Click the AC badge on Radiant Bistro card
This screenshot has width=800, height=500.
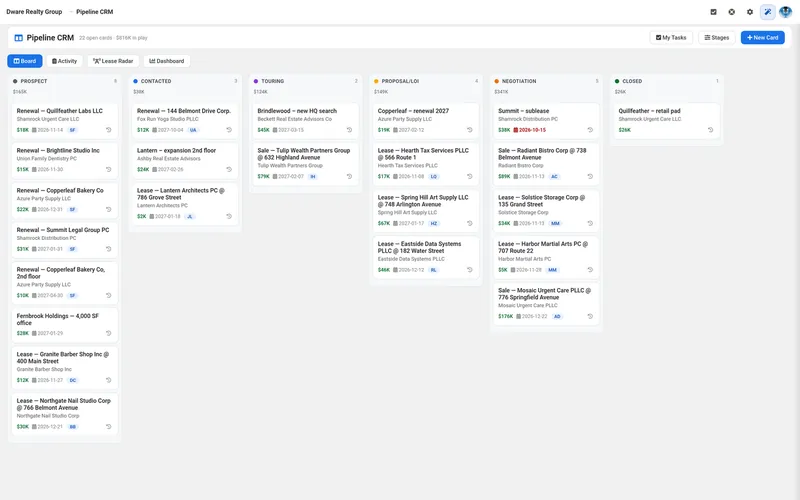click(x=554, y=177)
